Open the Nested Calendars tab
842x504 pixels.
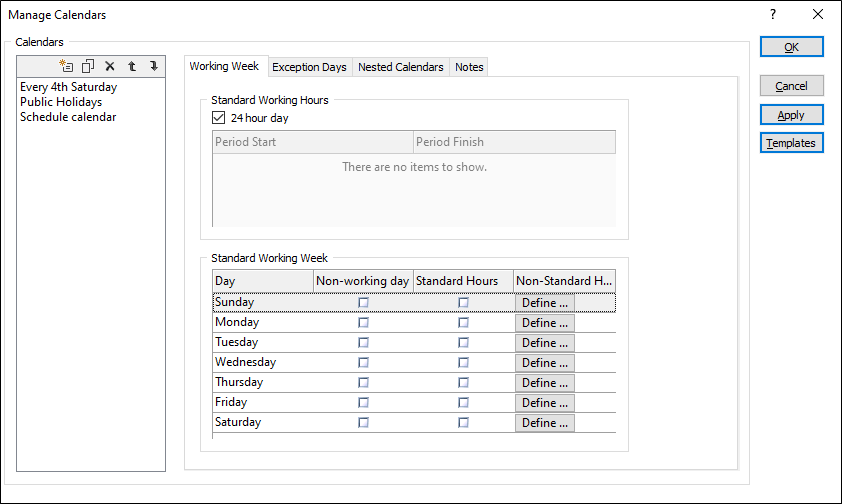tap(400, 67)
